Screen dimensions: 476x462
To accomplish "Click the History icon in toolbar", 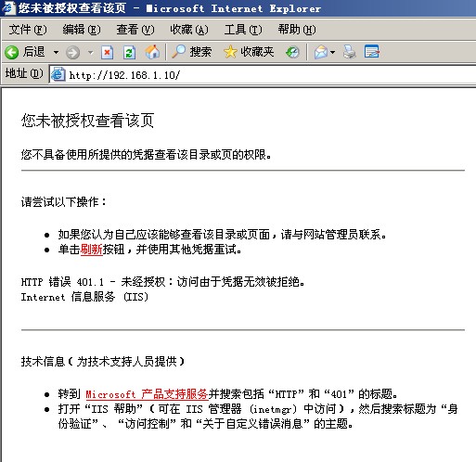I will pyautogui.click(x=292, y=52).
